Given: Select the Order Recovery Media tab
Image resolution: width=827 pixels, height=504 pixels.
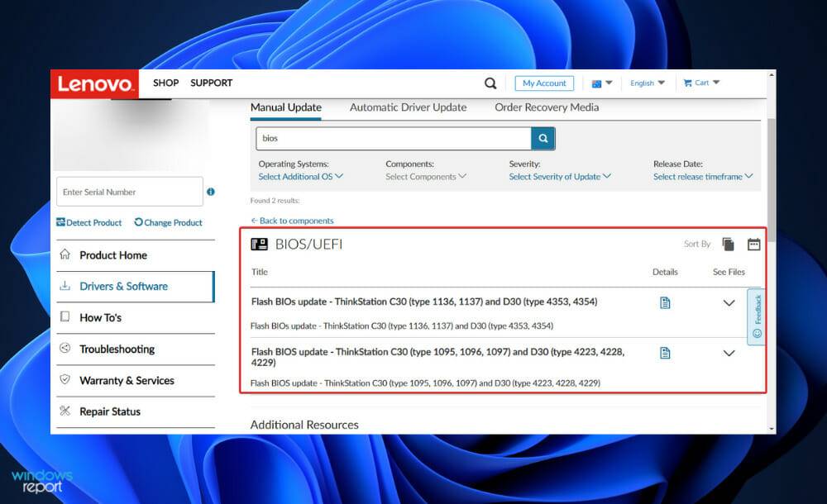Looking at the screenshot, I should (x=547, y=107).
